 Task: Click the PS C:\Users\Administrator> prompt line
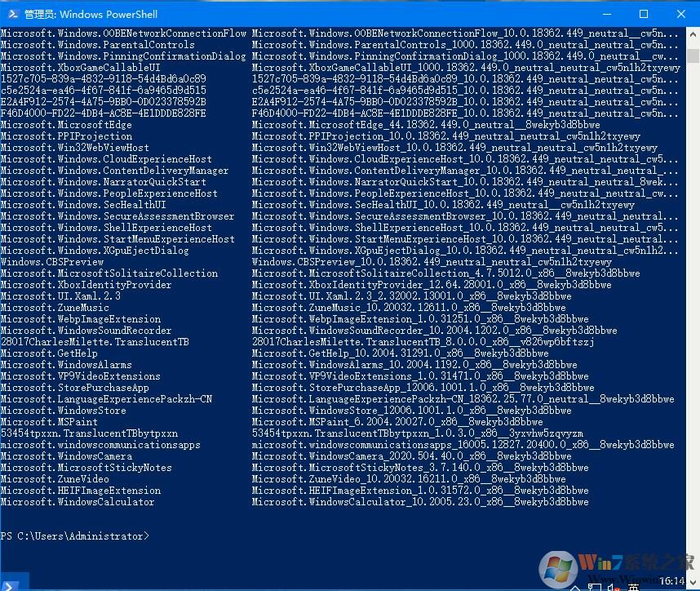pyautogui.click(x=72, y=535)
